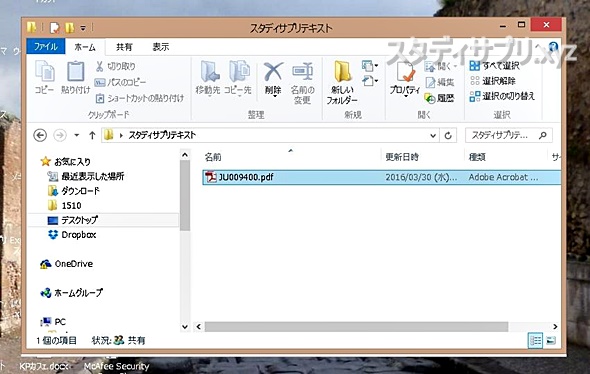The height and width of the screenshot is (374, 590).
Task: Click date cell 2016/03/30 of JU009400.pdf
Action: pos(421,177)
